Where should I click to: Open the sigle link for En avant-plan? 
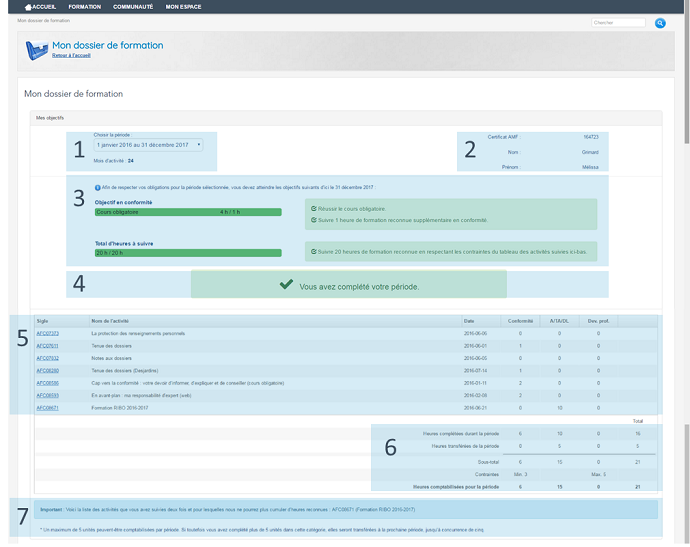pyautogui.click(x=48, y=396)
